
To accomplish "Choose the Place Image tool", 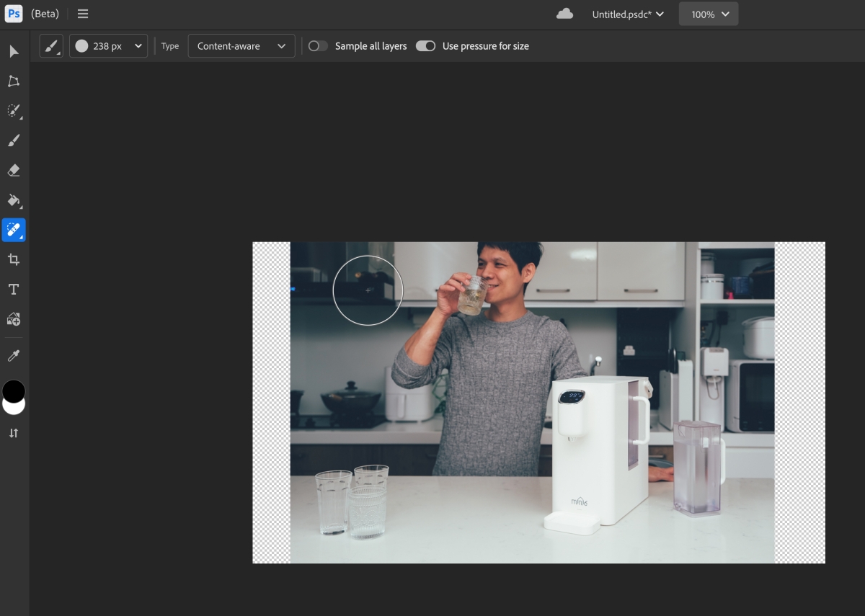I will coord(14,319).
